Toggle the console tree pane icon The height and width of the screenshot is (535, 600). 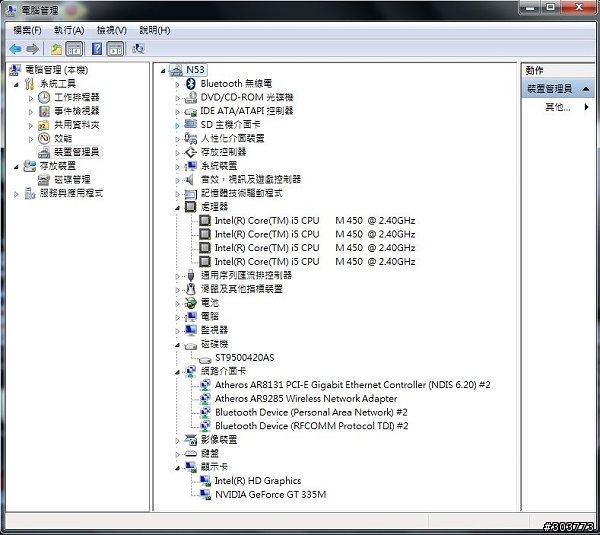(74, 49)
